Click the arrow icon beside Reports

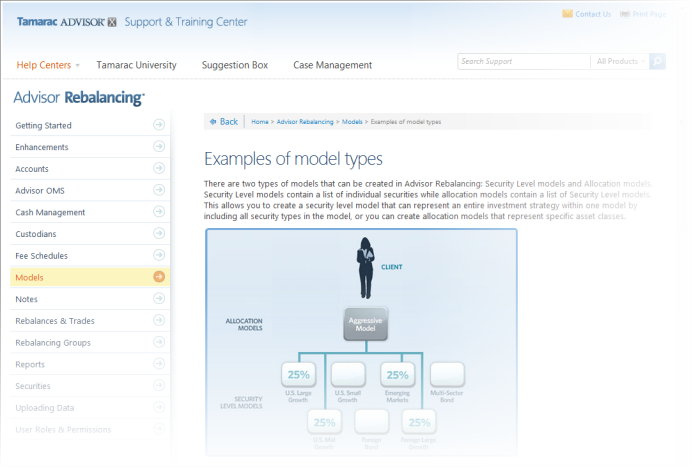tap(158, 364)
